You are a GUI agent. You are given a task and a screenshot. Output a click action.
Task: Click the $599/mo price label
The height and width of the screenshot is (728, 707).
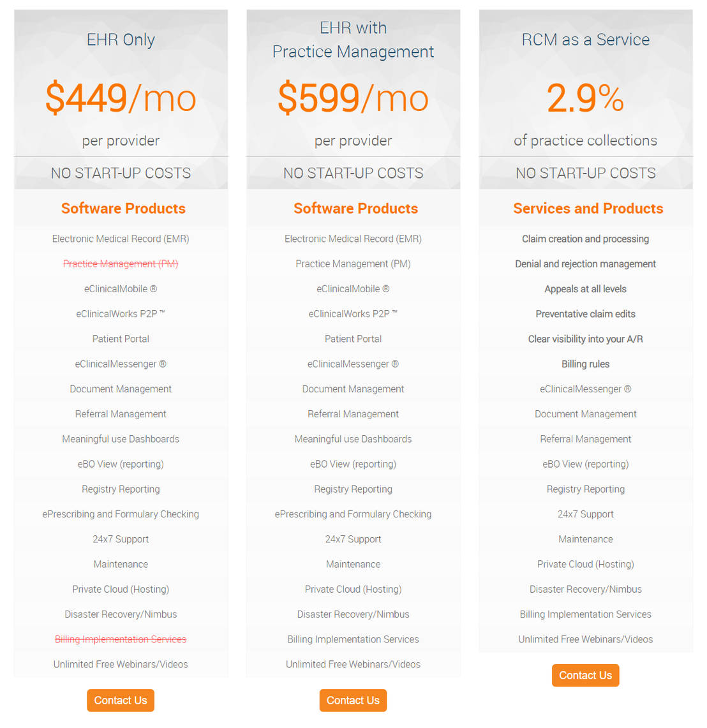pos(353,98)
